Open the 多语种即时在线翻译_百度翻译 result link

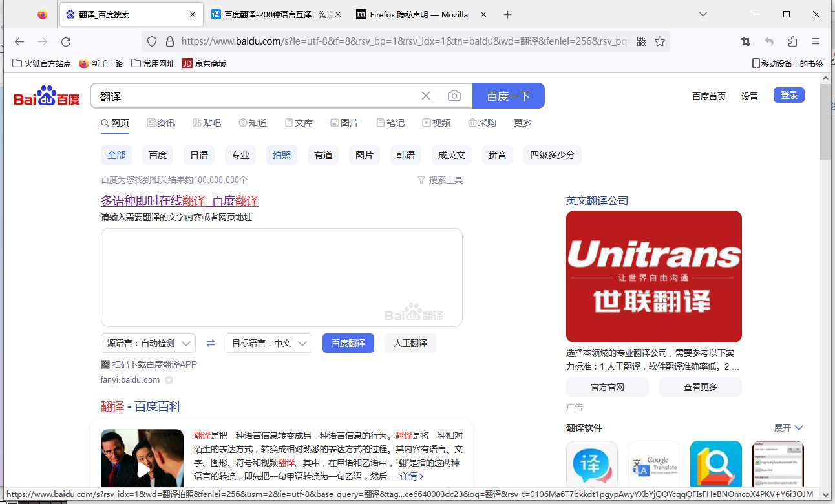180,200
